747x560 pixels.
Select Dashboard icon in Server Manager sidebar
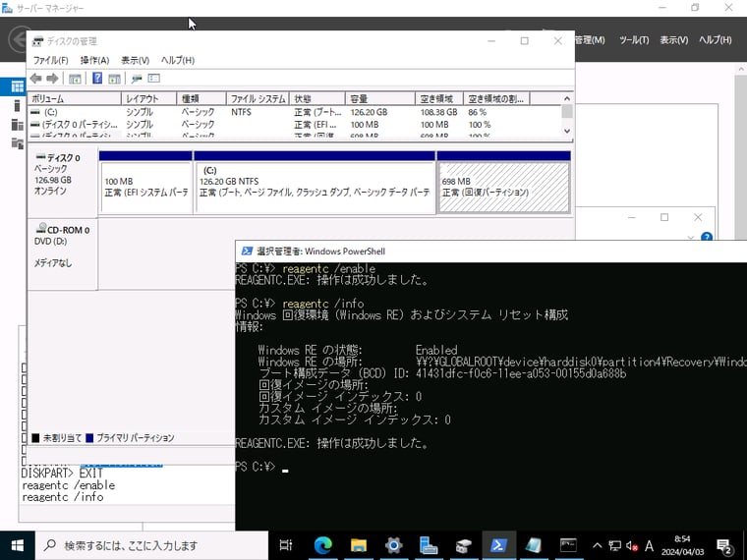(x=17, y=86)
